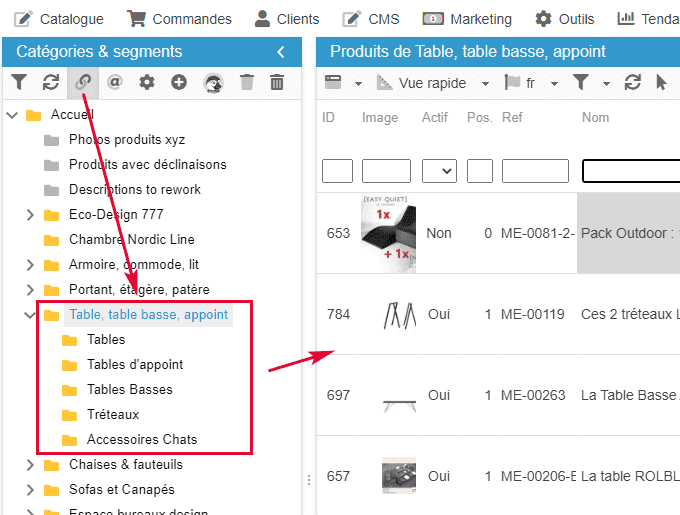This screenshot has height=515, width=680.
Task: Click the dark trash bin icon
Action: 277,83
